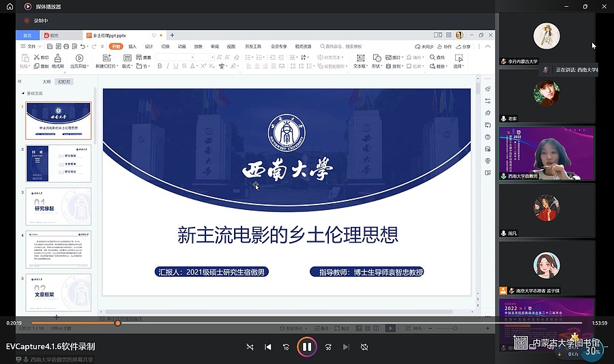Switch to the 稻壳 tab
Image resolution: width=614 pixels, height=364 pixels.
61,35
